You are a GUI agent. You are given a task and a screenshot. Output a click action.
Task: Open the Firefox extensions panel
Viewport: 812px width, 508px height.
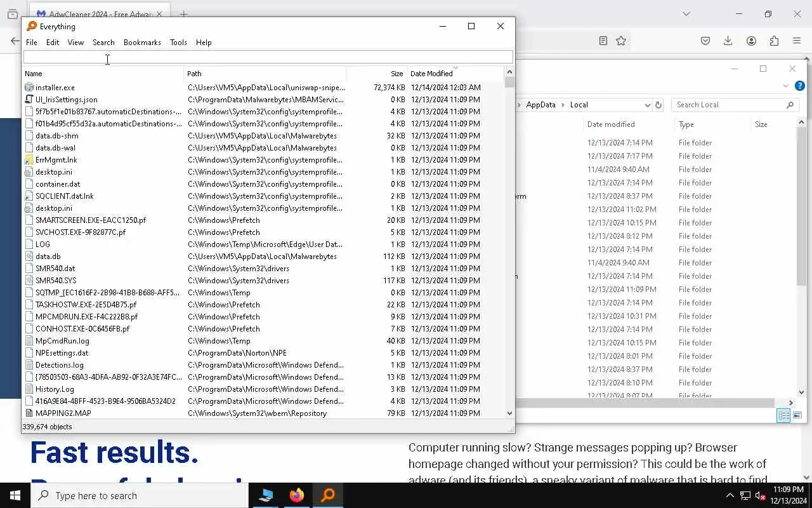pyautogui.click(x=774, y=41)
